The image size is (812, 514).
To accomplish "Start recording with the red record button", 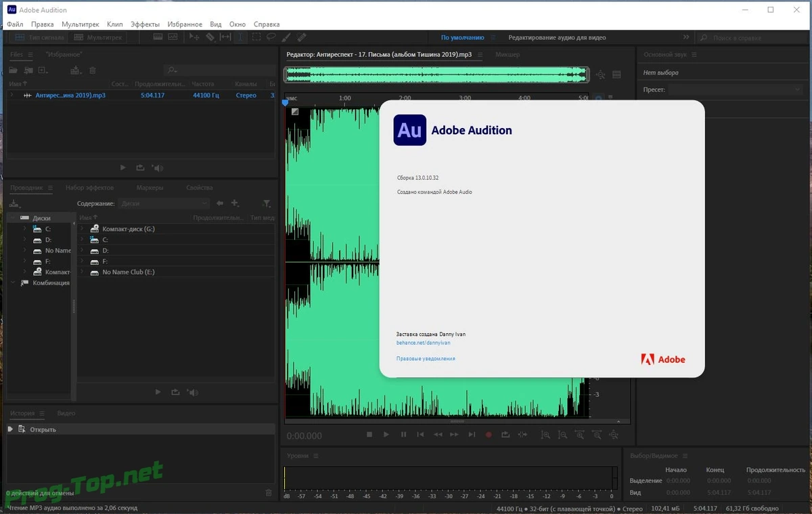I will click(489, 434).
